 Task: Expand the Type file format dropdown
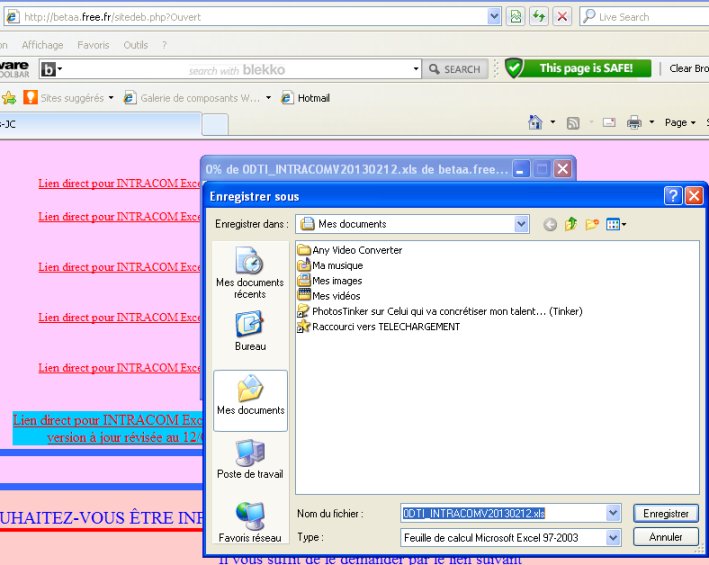[613, 538]
